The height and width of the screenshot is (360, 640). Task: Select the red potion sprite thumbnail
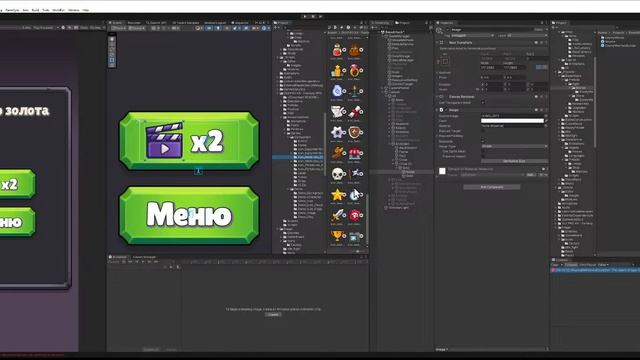point(337,50)
